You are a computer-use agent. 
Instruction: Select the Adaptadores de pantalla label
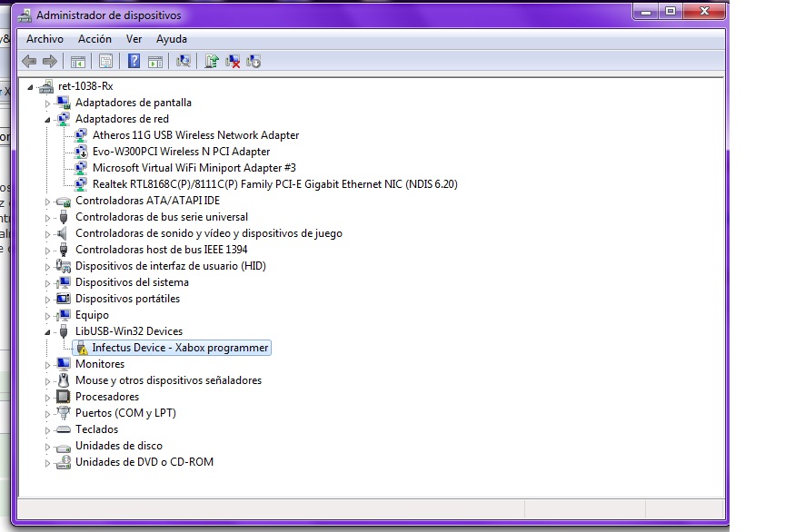(x=134, y=103)
